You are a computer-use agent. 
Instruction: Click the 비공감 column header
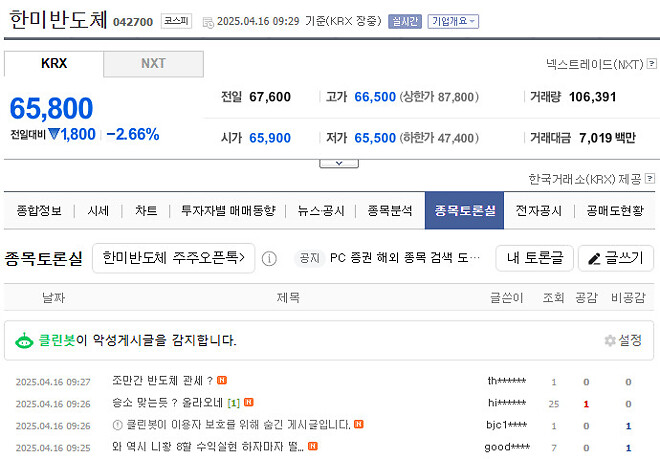[x=628, y=298]
